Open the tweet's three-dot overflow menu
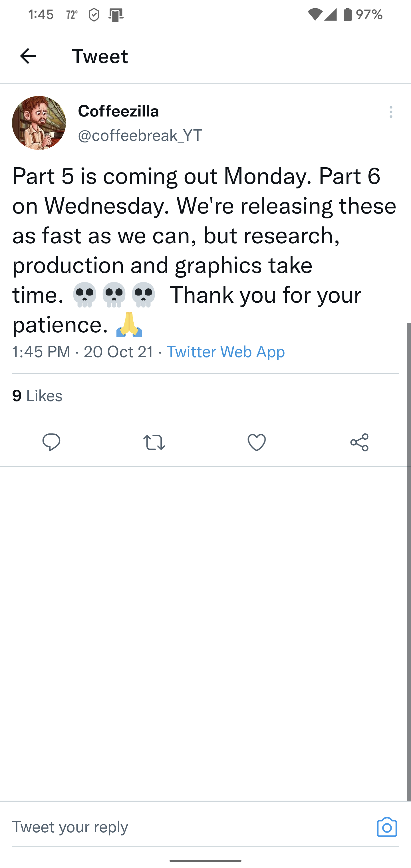Image resolution: width=411 pixels, height=868 pixels. point(391,112)
